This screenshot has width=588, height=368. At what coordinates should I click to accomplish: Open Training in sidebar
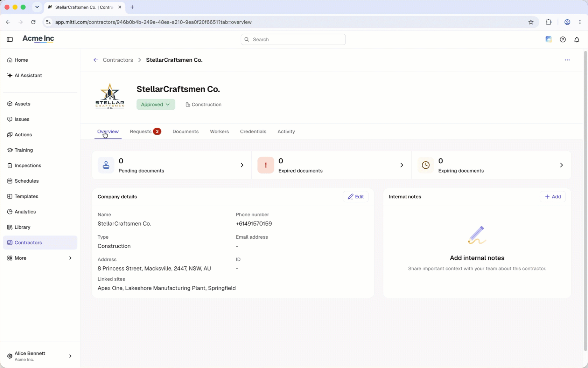click(40, 150)
